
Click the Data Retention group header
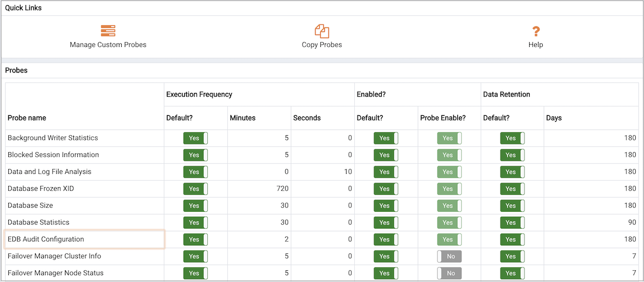tap(506, 94)
